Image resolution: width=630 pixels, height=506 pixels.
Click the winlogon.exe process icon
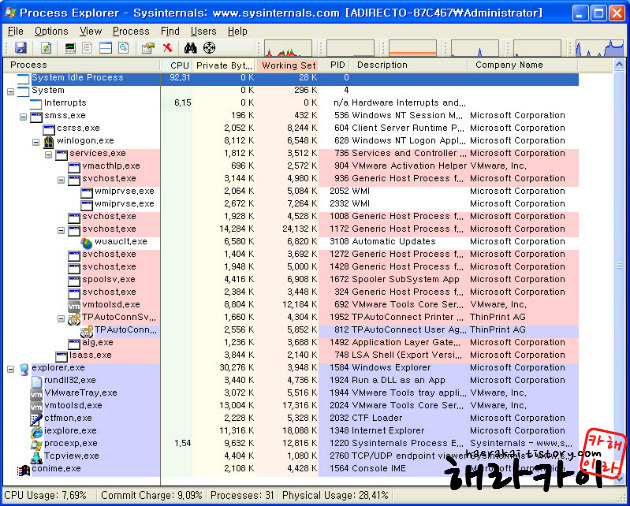49,141
